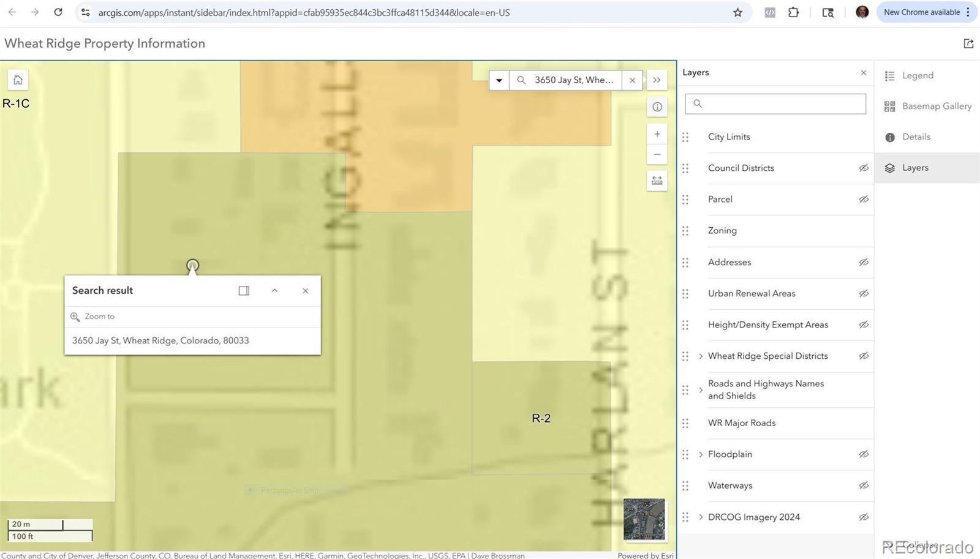Expand the Floodplain layer group
The height and width of the screenshot is (559, 980).
point(701,454)
